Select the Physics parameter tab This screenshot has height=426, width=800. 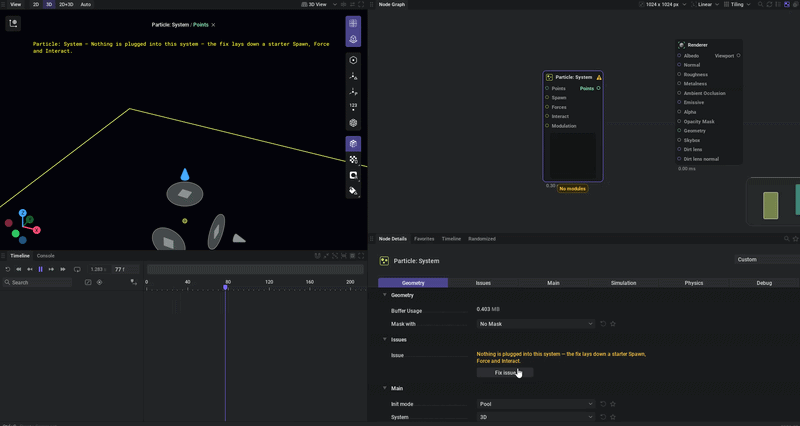point(694,283)
